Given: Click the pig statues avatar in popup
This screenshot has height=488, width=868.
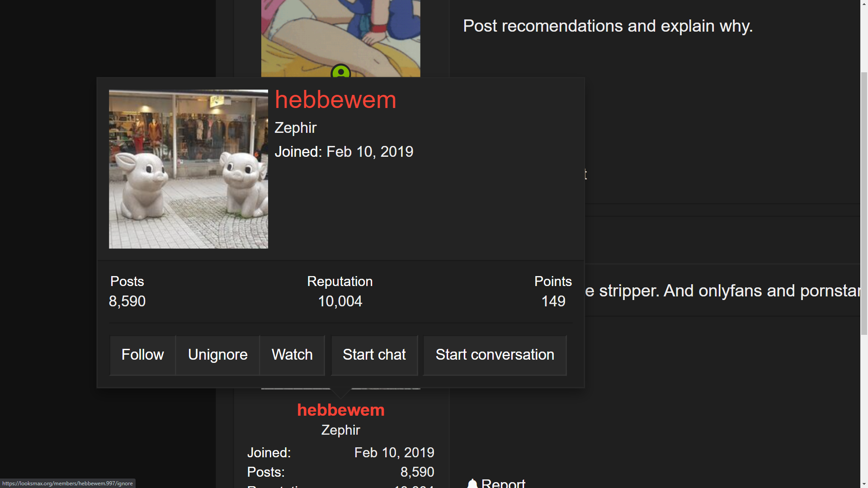Looking at the screenshot, I should (x=189, y=169).
